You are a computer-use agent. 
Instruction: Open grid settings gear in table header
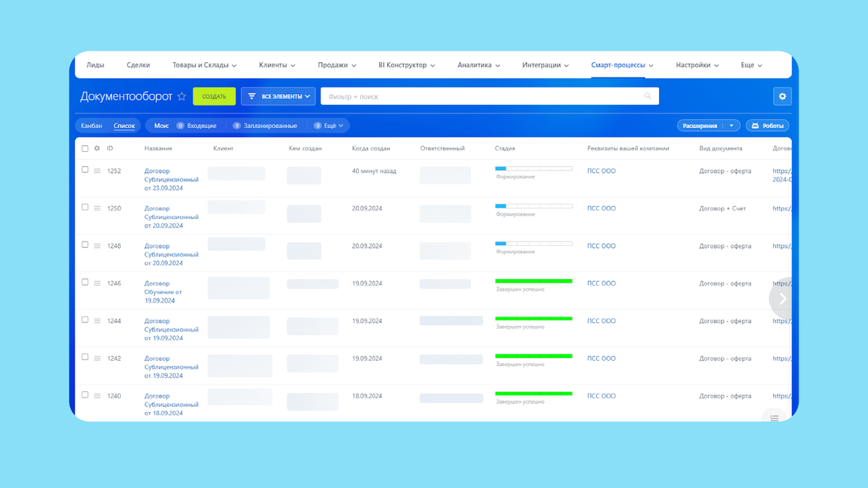97,148
